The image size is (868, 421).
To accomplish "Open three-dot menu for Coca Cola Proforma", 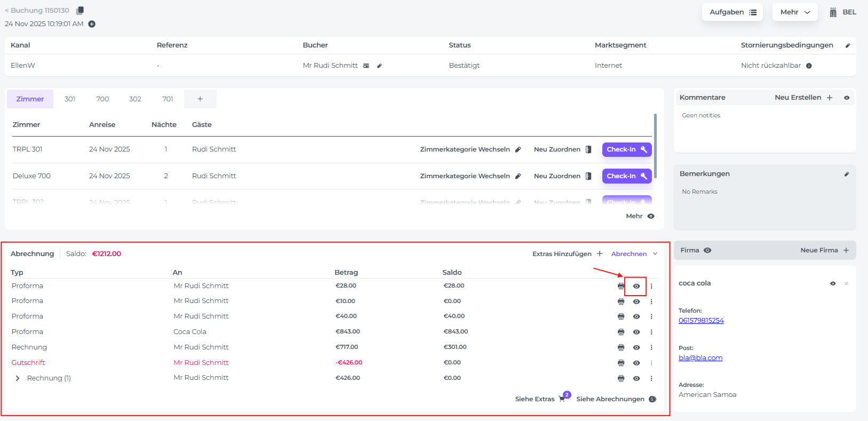I will pos(651,332).
